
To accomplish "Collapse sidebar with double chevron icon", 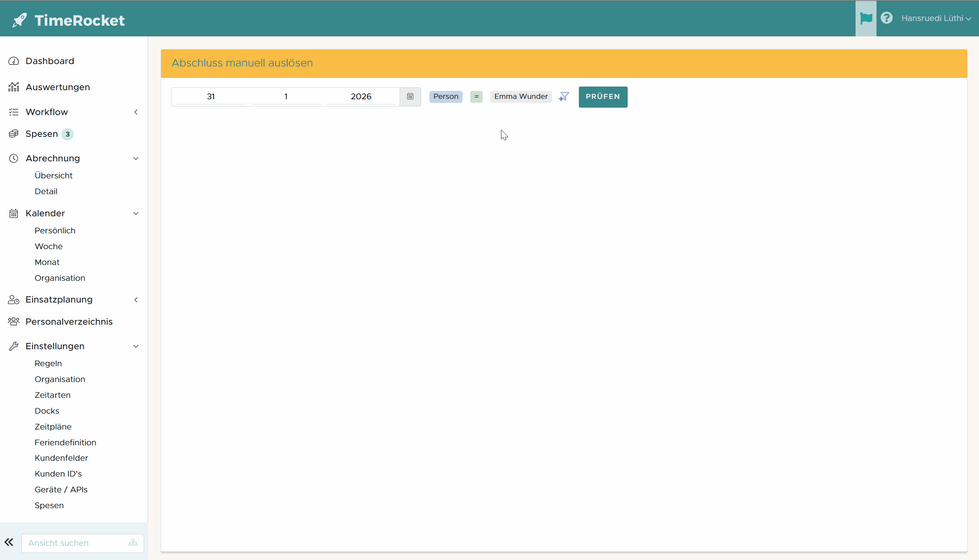I will pyautogui.click(x=9, y=542).
